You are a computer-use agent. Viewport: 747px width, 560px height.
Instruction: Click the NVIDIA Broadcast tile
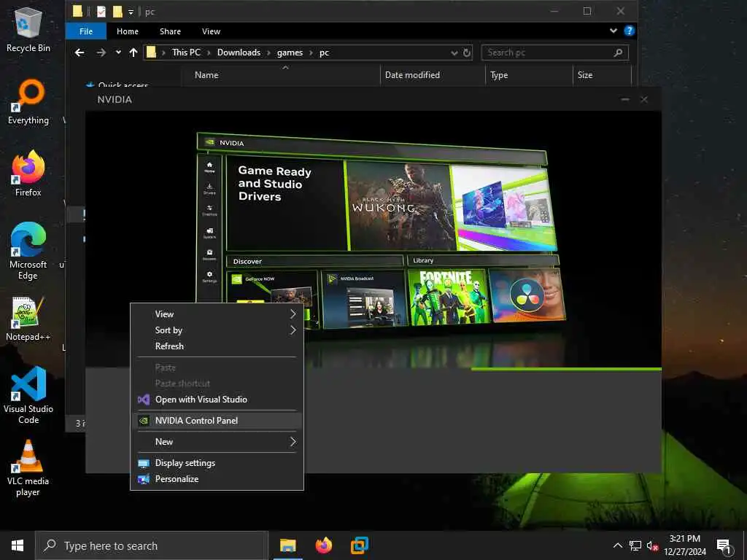(x=364, y=300)
